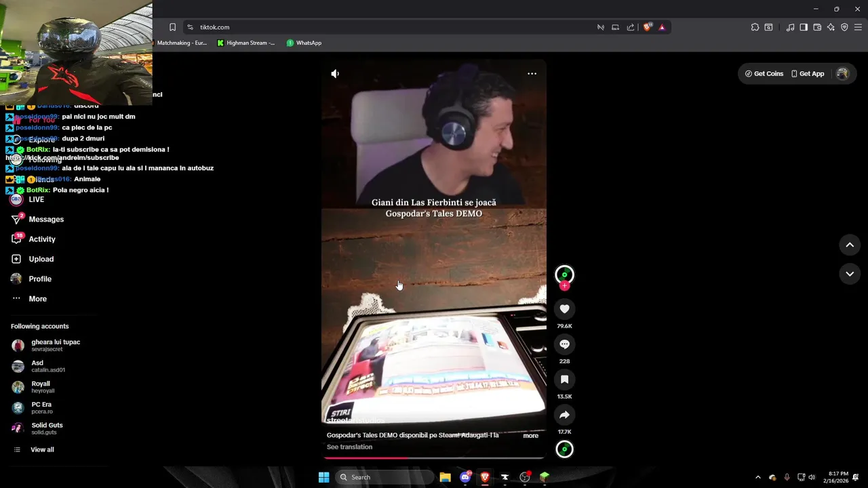The image size is (868, 488).
Task: Click the Get Coins button
Action: click(764, 73)
